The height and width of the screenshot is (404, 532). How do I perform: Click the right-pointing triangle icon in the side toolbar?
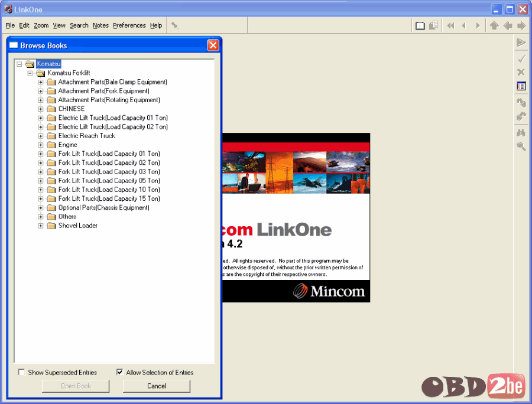pyautogui.click(x=521, y=43)
